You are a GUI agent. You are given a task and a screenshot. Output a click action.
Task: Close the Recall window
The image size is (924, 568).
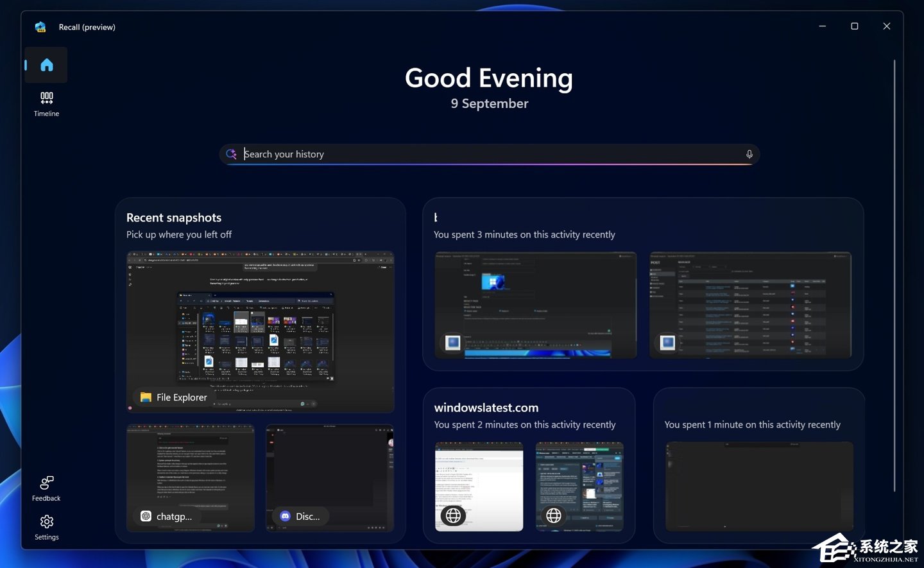click(887, 26)
